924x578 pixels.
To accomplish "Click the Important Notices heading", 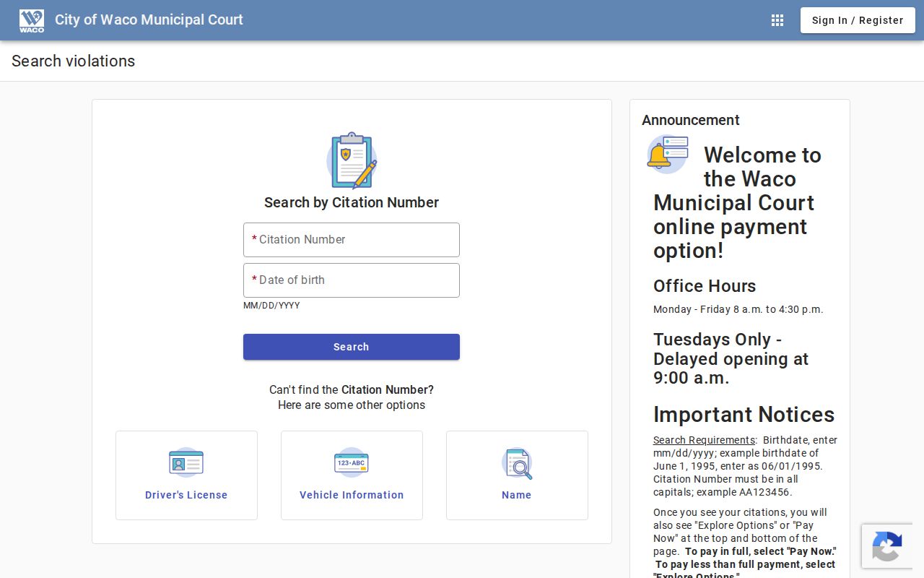I will pyautogui.click(x=744, y=415).
